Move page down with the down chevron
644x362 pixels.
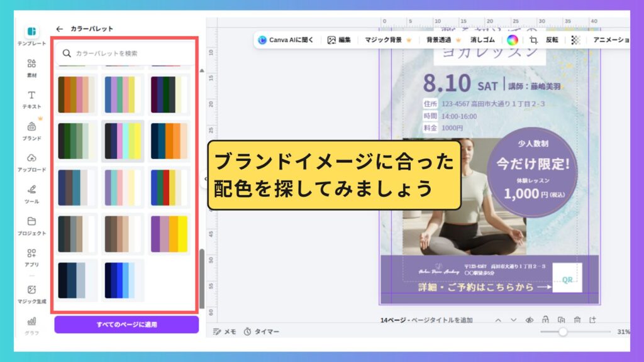click(x=514, y=320)
